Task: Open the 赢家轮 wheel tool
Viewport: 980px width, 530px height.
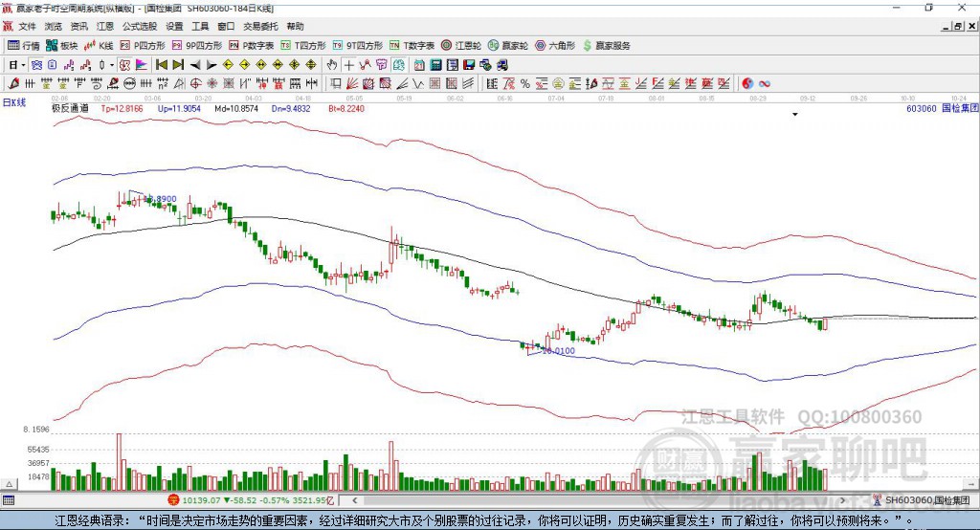Action: pyautogui.click(x=508, y=46)
